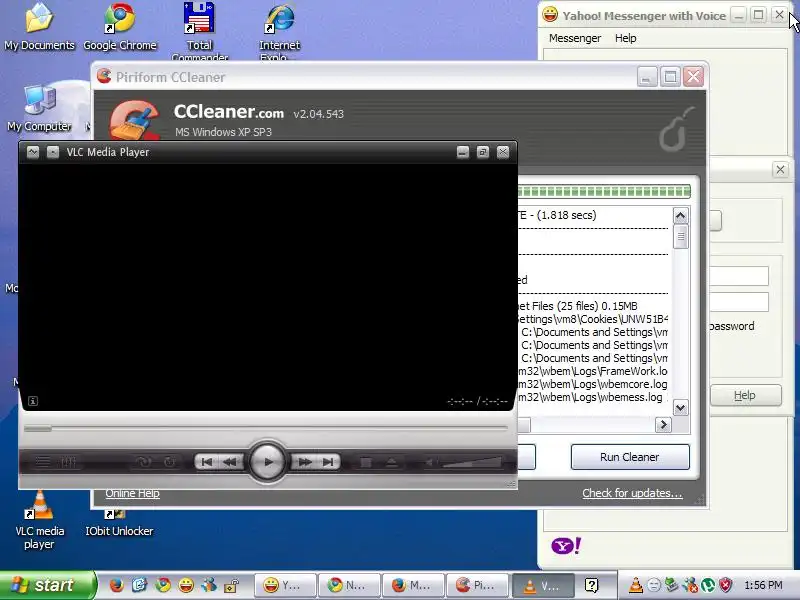
Task: Select the My Documents desktop icon
Action: [x=39, y=27]
